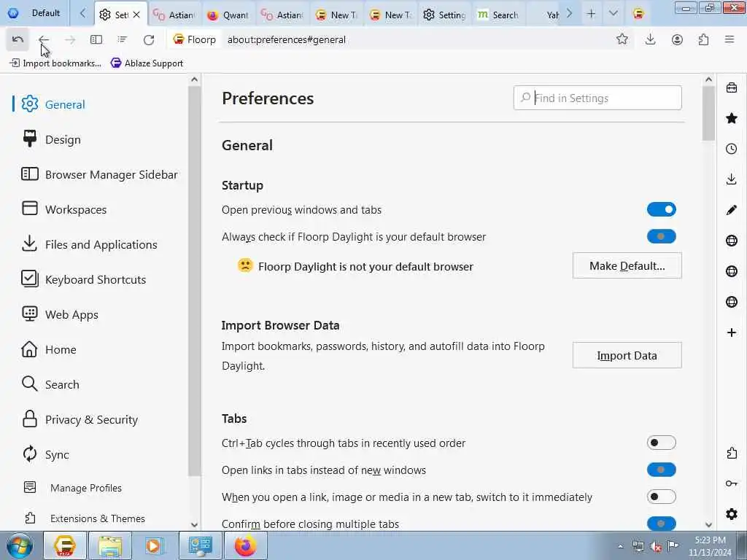Click the list icon next to reload
Screen dimensions: 747x560
point(123,39)
